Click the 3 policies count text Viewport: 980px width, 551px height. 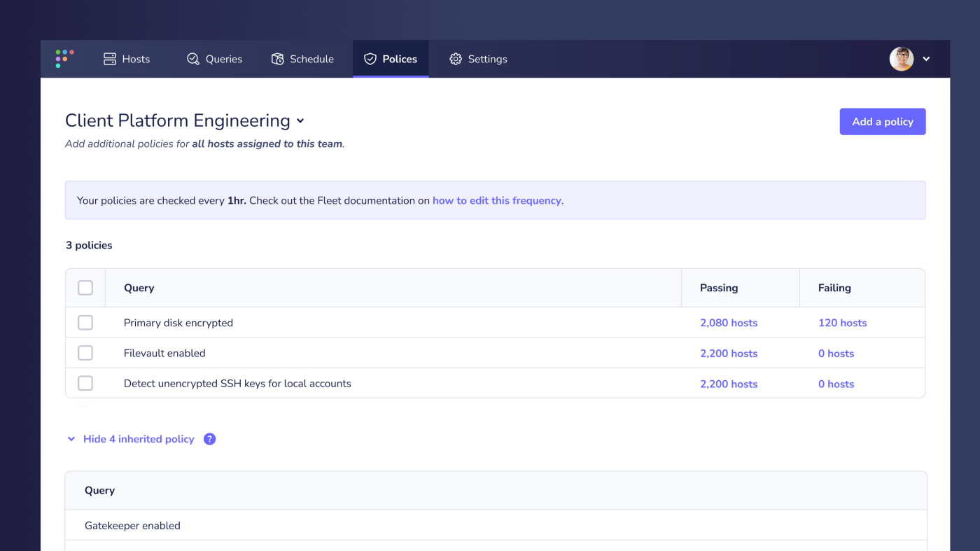pyautogui.click(x=89, y=245)
